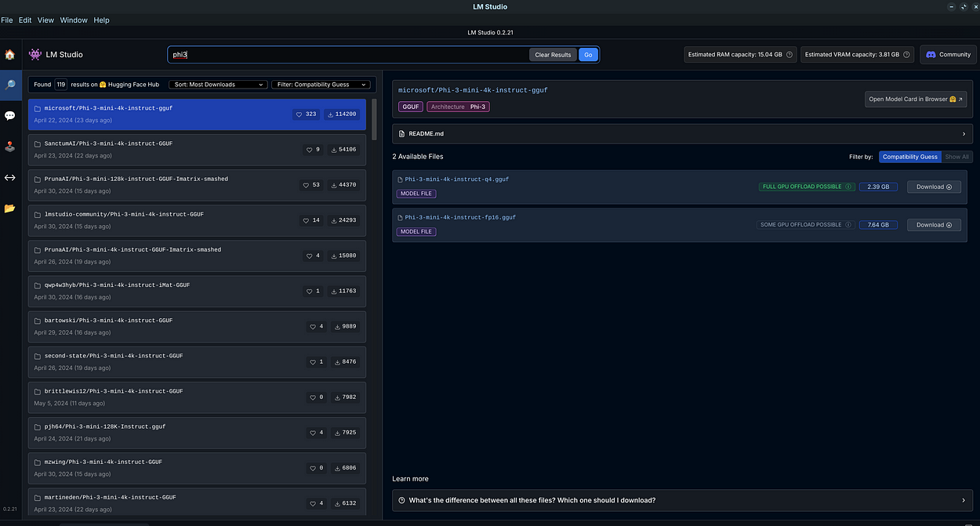Click the Discord Community icon

pos(931,55)
